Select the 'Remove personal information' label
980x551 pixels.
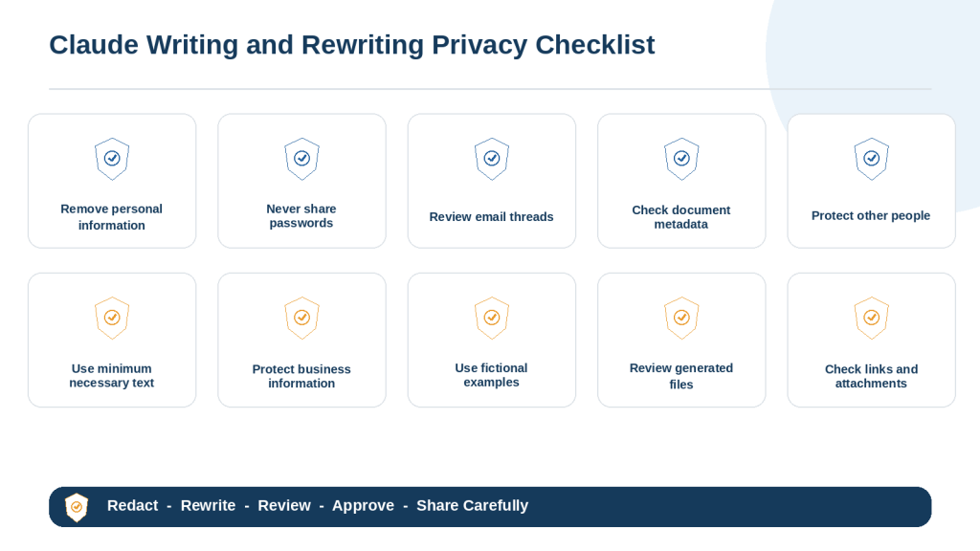[112, 217]
